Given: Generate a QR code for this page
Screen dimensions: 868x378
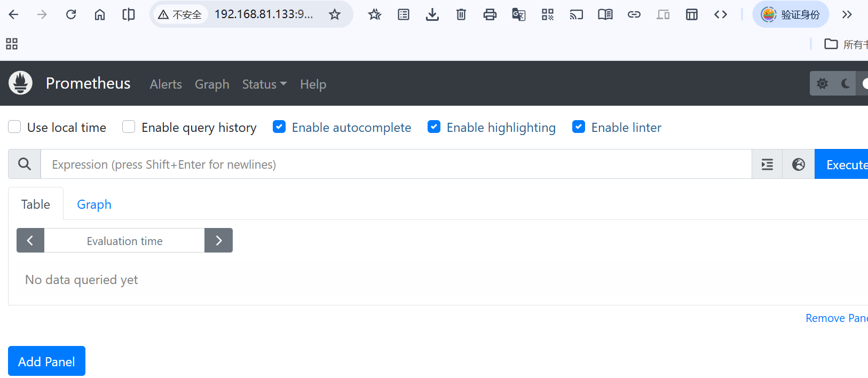Looking at the screenshot, I should (x=548, y=14).
